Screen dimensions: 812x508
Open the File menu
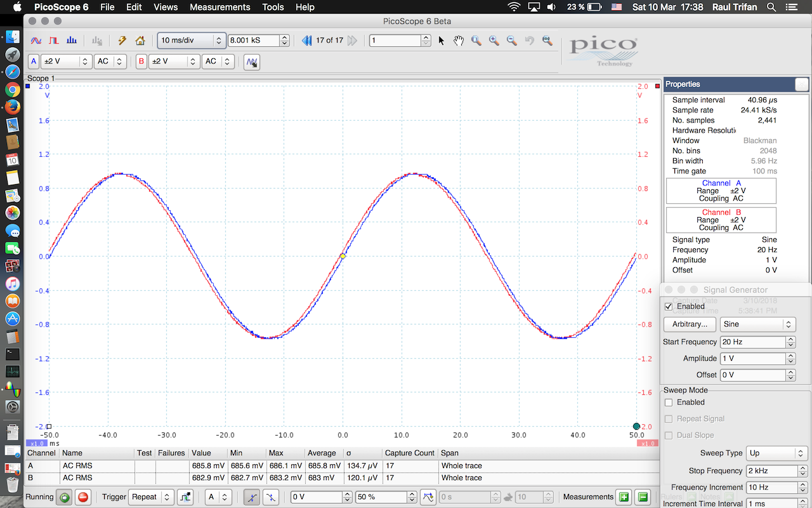(107, 7)
